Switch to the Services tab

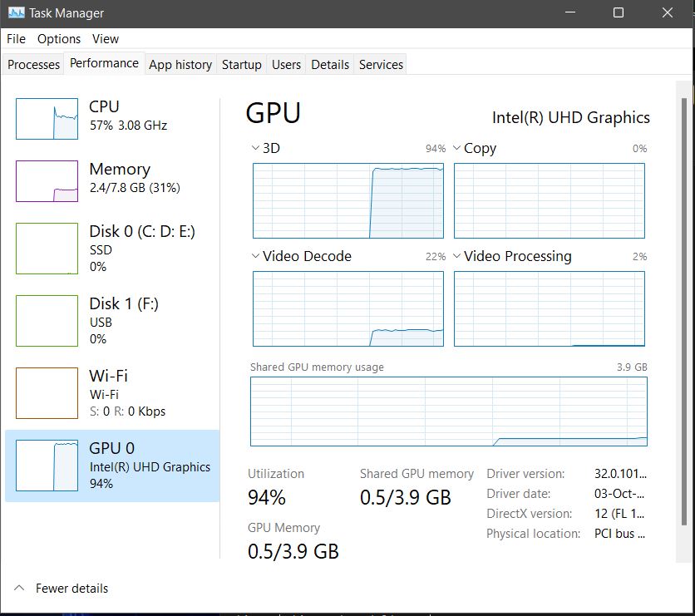tap(381, 64)
